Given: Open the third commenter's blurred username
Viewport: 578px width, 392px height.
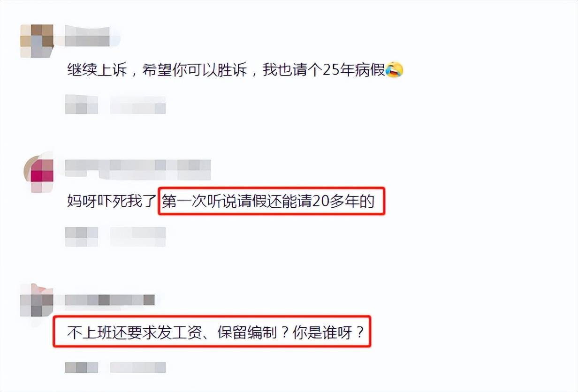Looking at the screenshot, I should pyautogui.click(x=110, y=299).
